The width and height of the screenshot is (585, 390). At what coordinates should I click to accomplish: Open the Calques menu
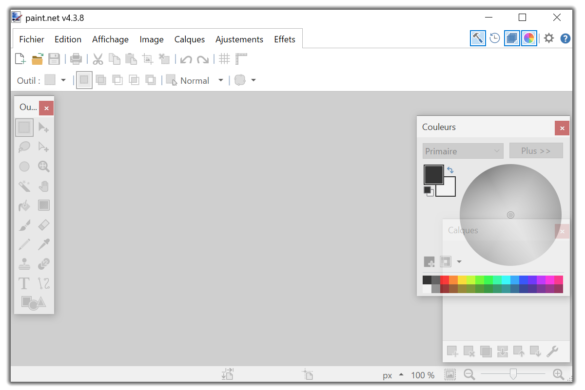tap(190, 39)
